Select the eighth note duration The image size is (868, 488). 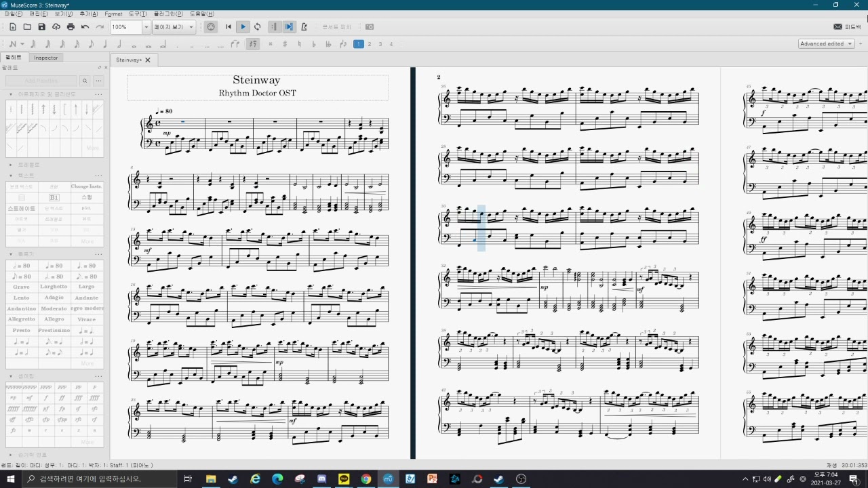click(91, 44)
